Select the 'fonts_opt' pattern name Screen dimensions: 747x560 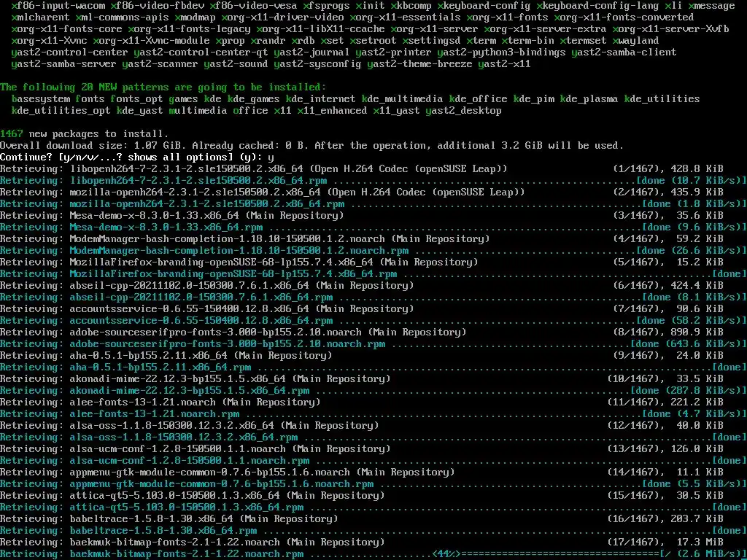pyautogui.click(x=136, y=99)
